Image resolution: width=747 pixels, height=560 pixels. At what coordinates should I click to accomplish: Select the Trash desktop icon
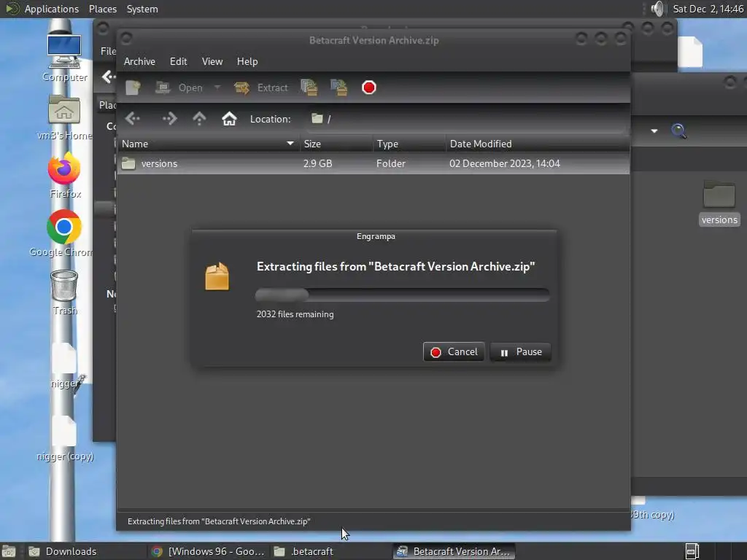(x=64, y=292)
